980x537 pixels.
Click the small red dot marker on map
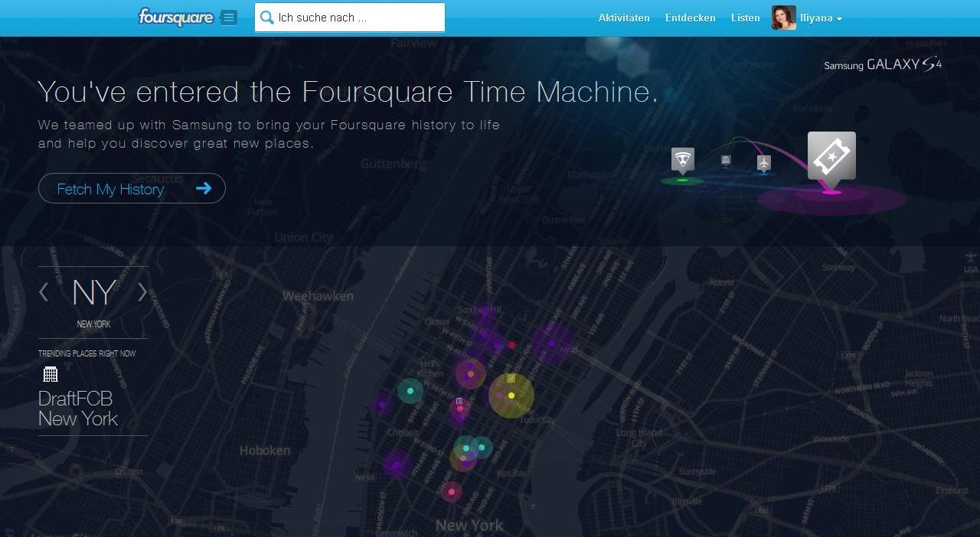tap(512, 345)
